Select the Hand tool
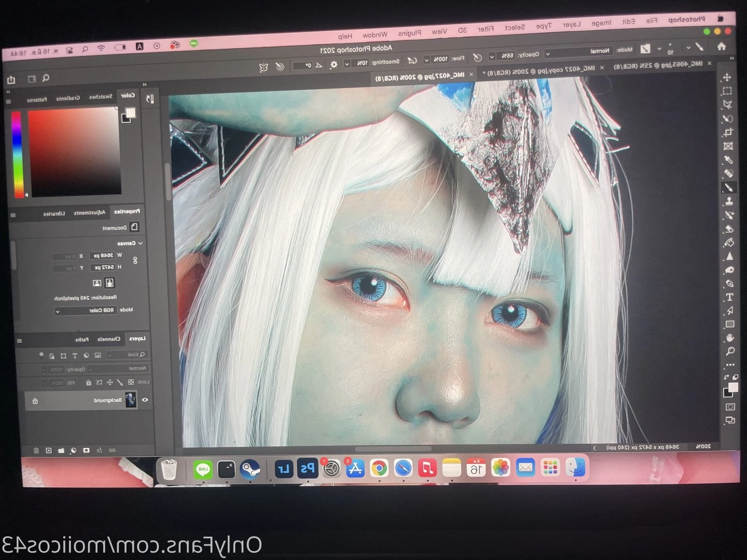 pyautogui.click(x=730, y=338)
